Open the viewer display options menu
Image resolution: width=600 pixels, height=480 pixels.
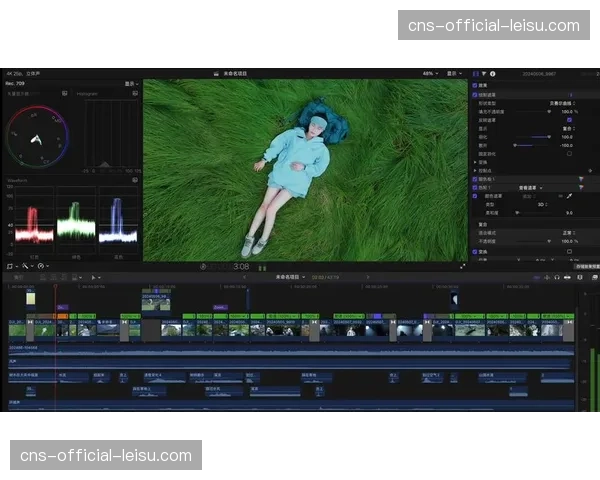click(x=455, y=74)
